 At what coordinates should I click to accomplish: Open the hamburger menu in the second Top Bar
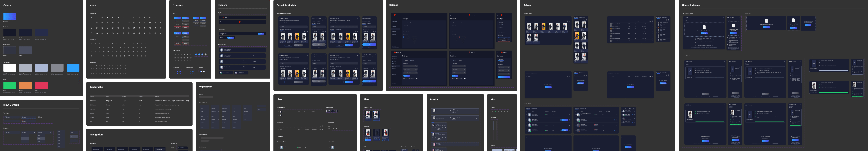[221, 22]
